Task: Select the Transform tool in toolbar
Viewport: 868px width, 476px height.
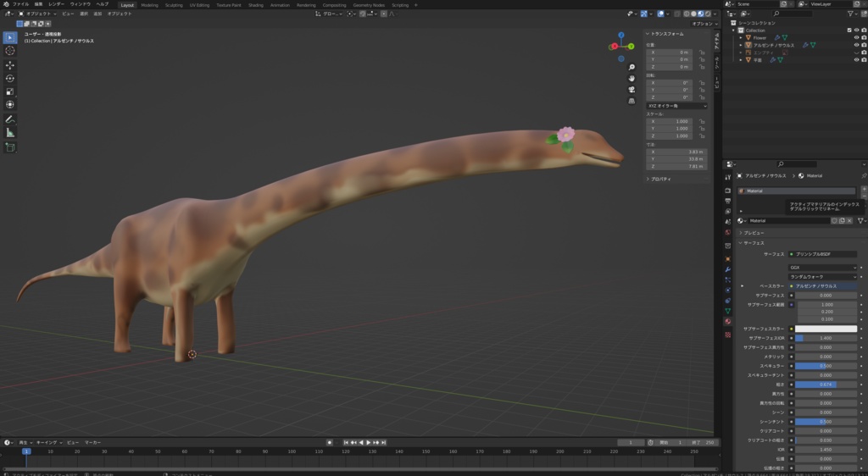Action: point(10,104)
